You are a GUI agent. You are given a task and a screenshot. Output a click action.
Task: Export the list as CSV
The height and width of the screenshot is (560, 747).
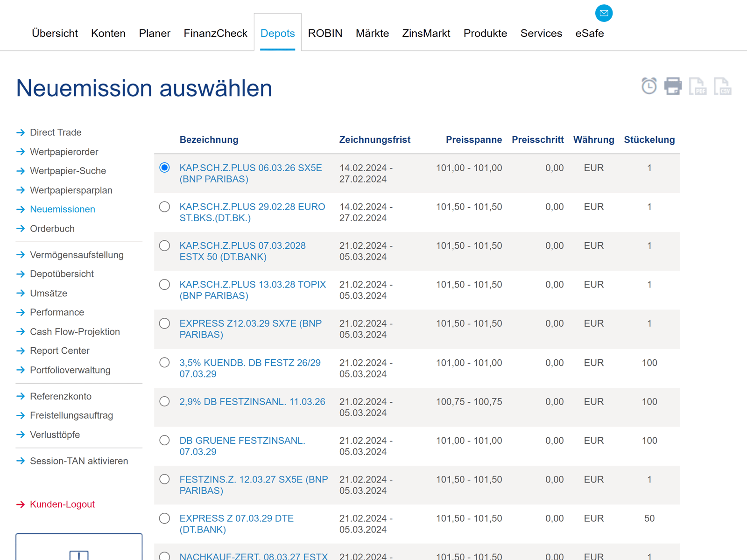722,86
